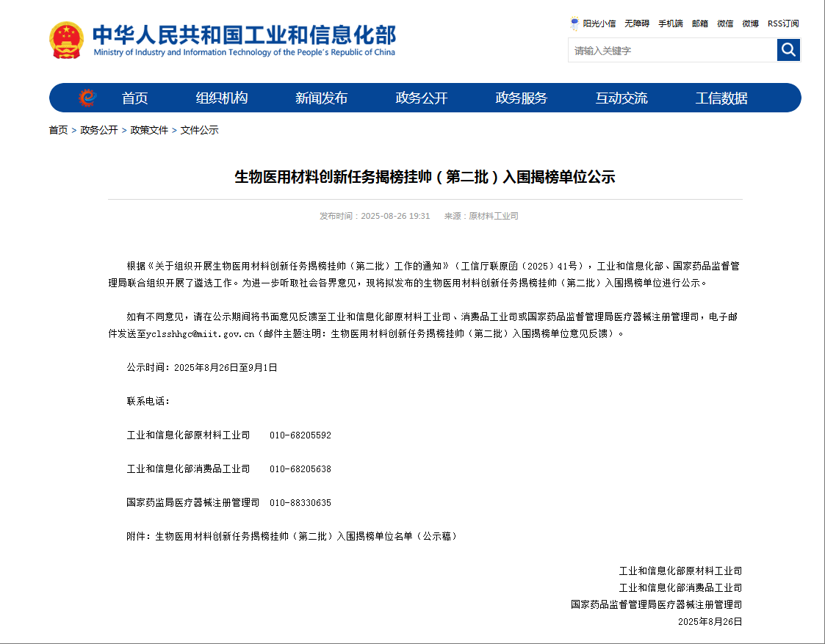
Task: Subscribe via the RSS订阅 link
Action: tap(783, 23)
